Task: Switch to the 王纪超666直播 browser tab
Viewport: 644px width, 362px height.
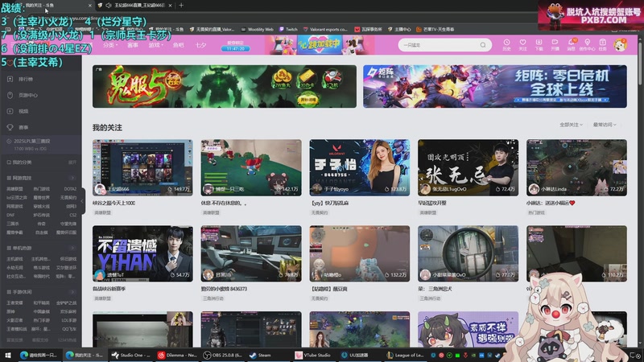Action: point(135,6)
